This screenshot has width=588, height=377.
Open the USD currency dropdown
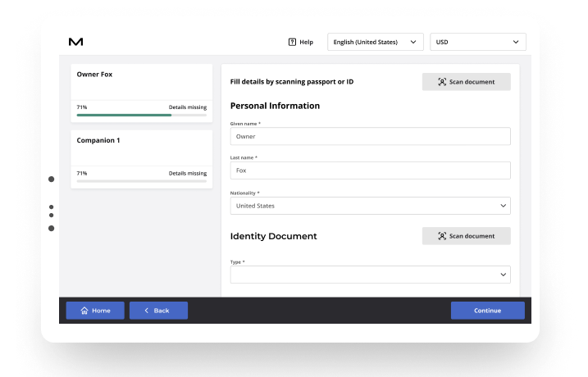click(x=477, y=42)
